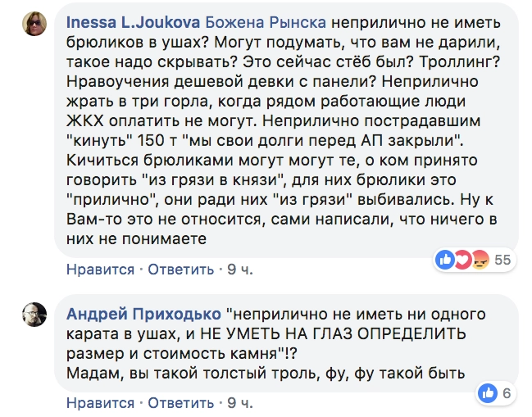Click the blue like reaction icon on Inessa's comment
532x417 pixels.
pos(447,260)
